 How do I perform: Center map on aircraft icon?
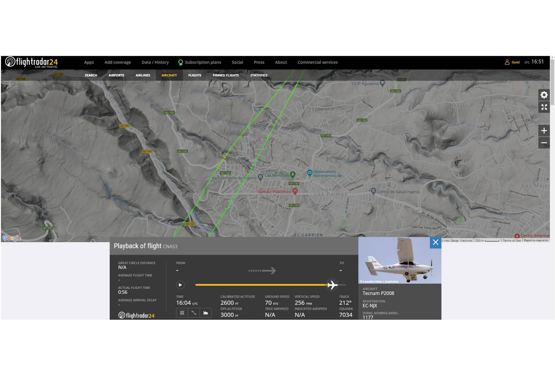[182, 313]
